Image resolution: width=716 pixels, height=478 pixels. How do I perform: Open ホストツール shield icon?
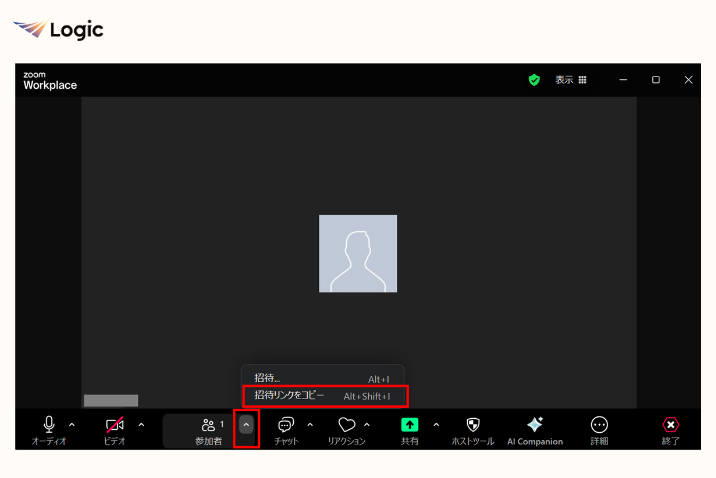473,426
